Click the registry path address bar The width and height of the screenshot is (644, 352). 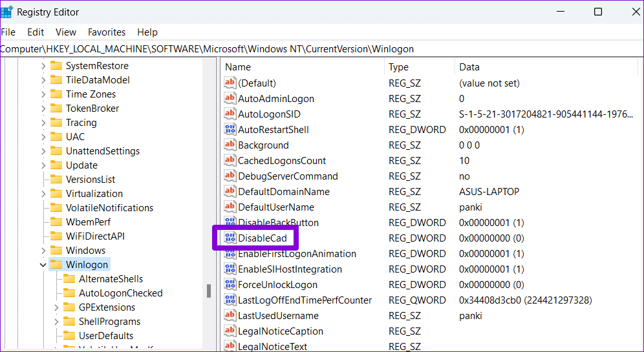(321, 49)
